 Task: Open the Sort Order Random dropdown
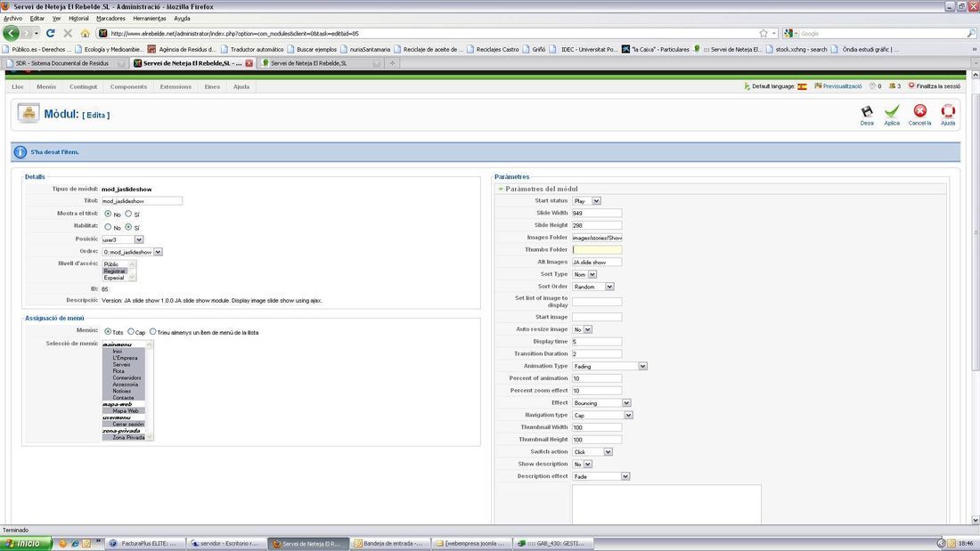tap(593, 286)
